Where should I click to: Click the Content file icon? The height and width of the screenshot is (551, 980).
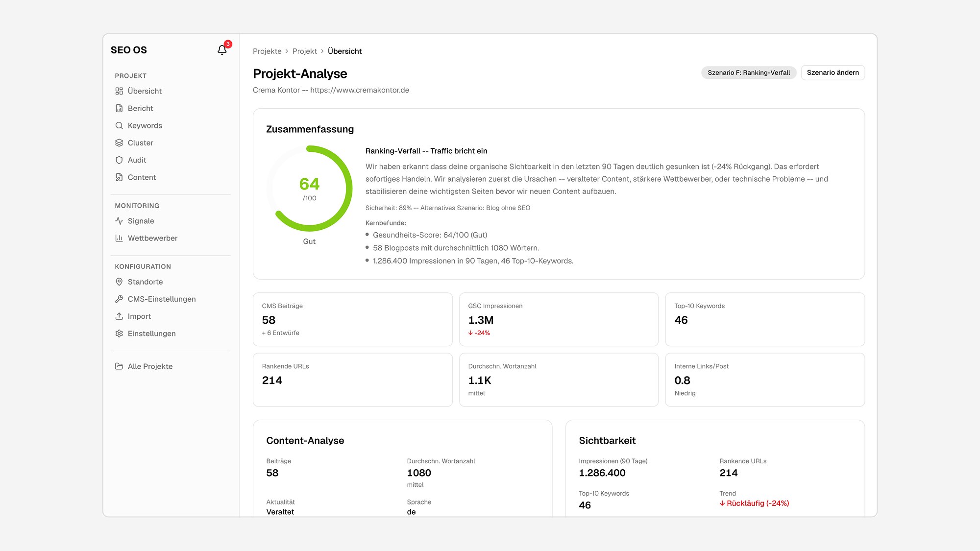[x=119, y=177]
